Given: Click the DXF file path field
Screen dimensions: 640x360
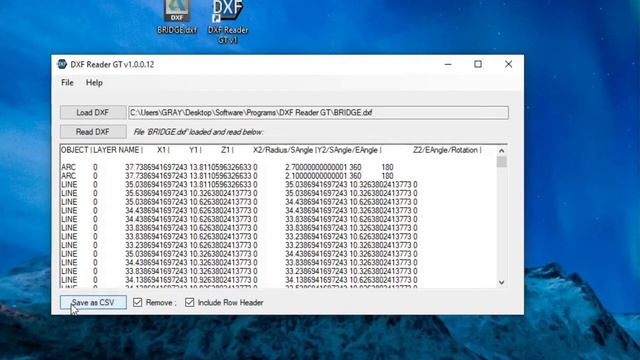Looking at the screenshot, I should [x=318, y=113].
